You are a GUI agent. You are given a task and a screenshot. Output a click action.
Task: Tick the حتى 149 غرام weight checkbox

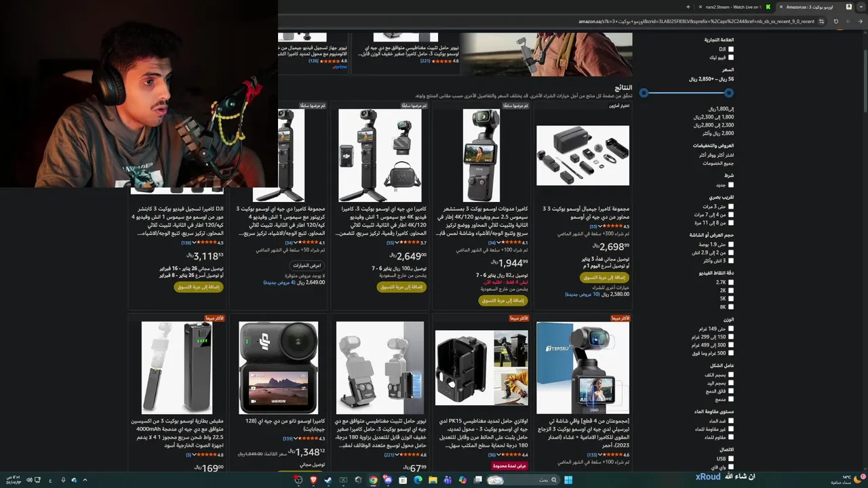tap(730, 329)
